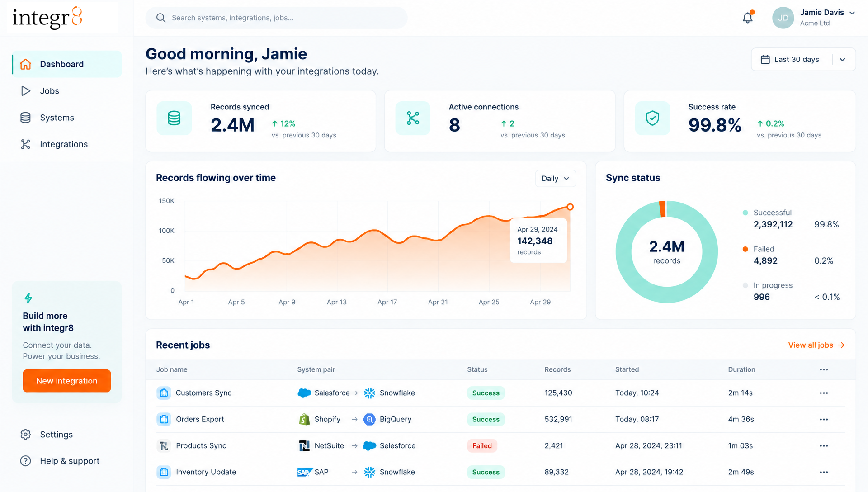Click Success badge for Orders Export
This screenshot has height=492, width=868.
coord(486,419)
